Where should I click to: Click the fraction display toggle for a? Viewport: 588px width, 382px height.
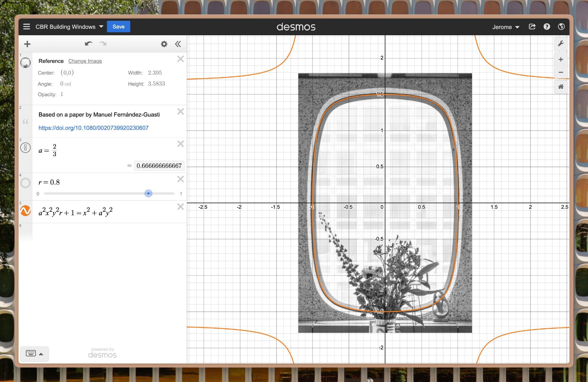(x=26, y=147)
